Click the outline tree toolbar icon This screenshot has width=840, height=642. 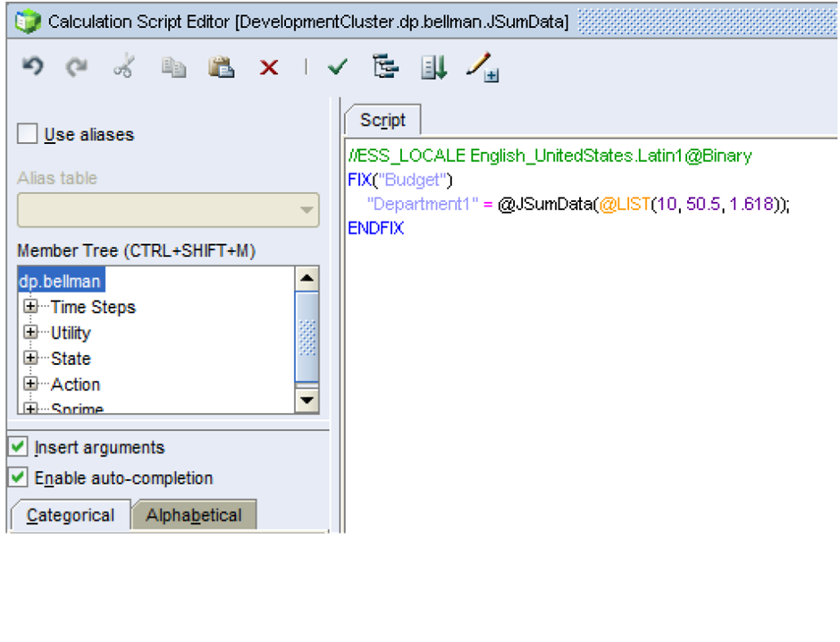pyautogui.click(x=385, y=67)
